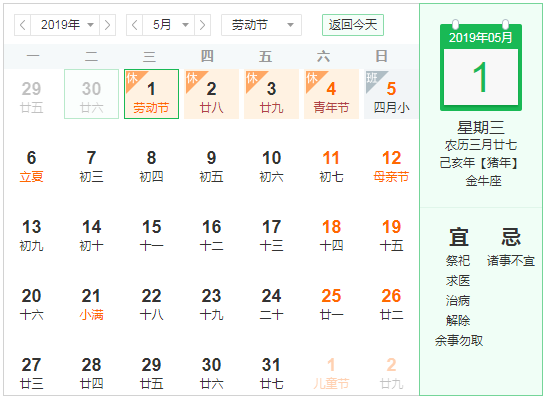543x397 pixels.
Task: Open the 劳动节 holiday dropdown
Action: pyautogui.click(x=261, y=25)
